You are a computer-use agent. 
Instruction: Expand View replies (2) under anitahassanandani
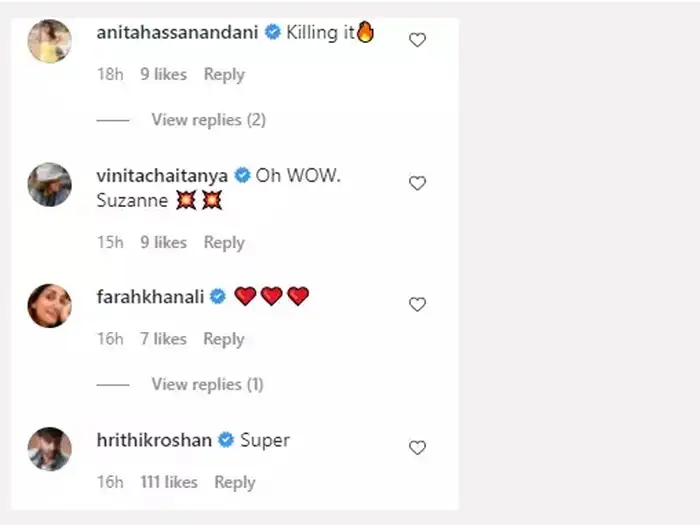coord(209,120)
